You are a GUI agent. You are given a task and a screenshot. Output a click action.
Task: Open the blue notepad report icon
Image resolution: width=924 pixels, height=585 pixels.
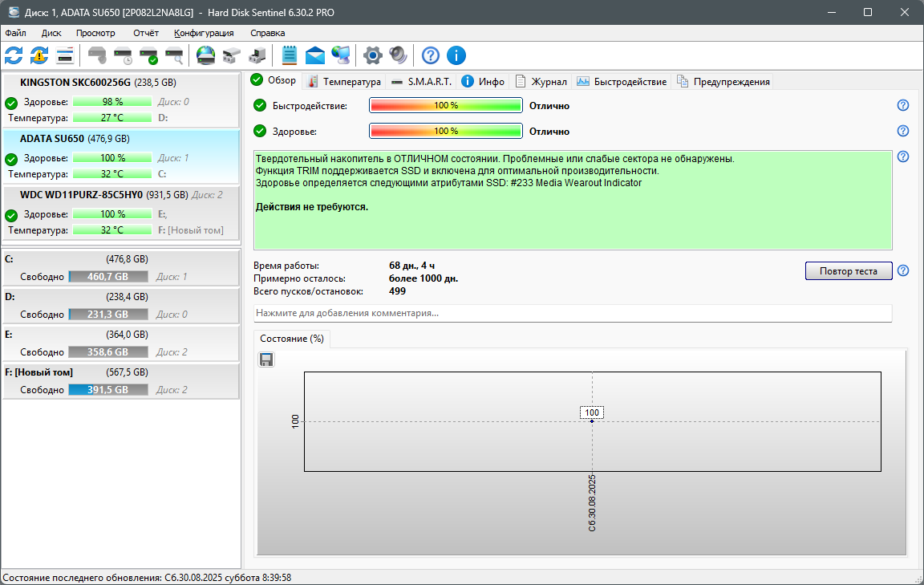pos(290,55)
